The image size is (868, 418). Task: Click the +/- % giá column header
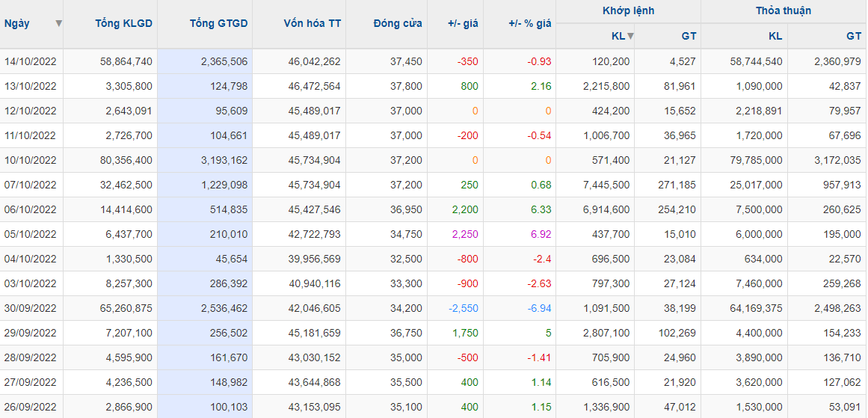pos(529,23)
